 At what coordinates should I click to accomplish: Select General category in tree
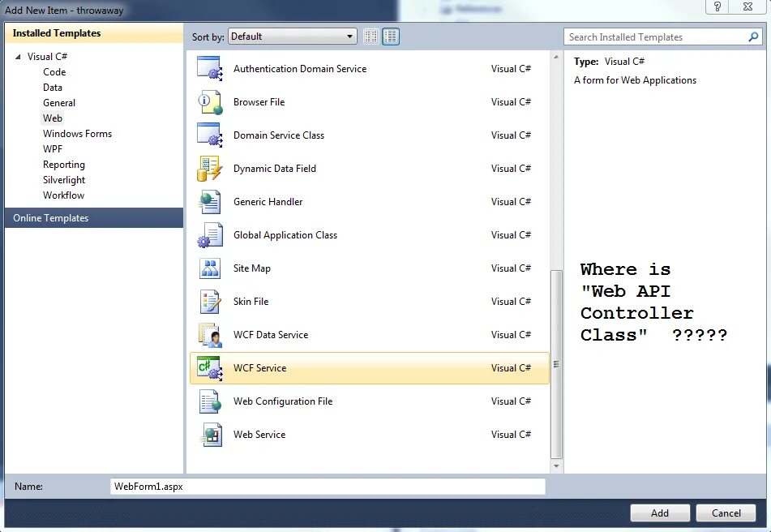[59, 103]
